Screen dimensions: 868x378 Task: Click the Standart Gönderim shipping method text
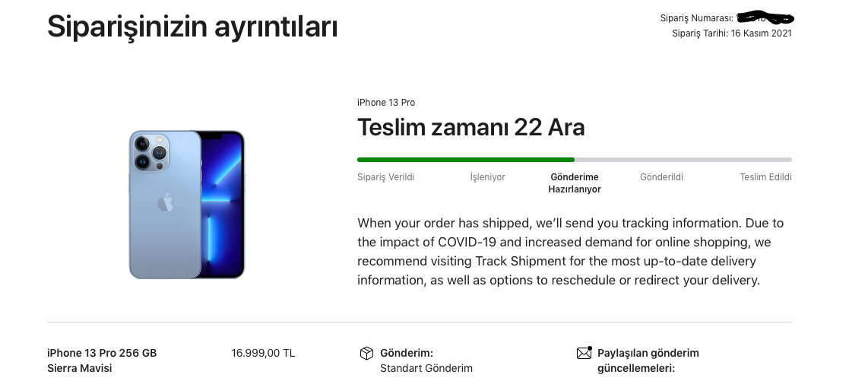click(x=426, y=368)
